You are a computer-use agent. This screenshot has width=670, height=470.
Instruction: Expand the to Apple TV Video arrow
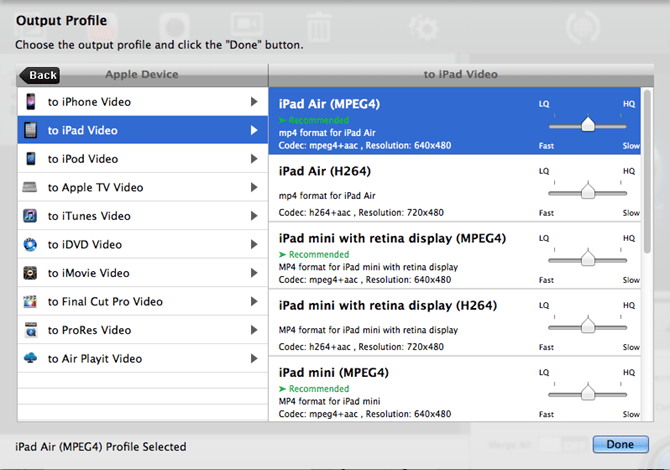[x=254, y=187]
